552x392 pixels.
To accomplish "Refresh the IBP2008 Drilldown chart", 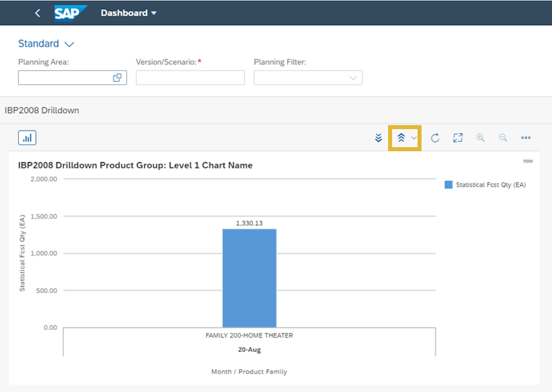I will [435, 138].
